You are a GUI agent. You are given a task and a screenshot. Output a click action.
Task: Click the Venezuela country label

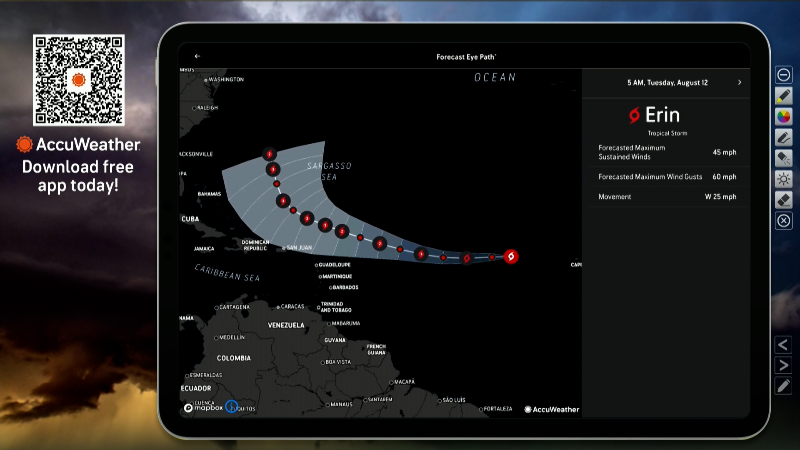point(286,325)
